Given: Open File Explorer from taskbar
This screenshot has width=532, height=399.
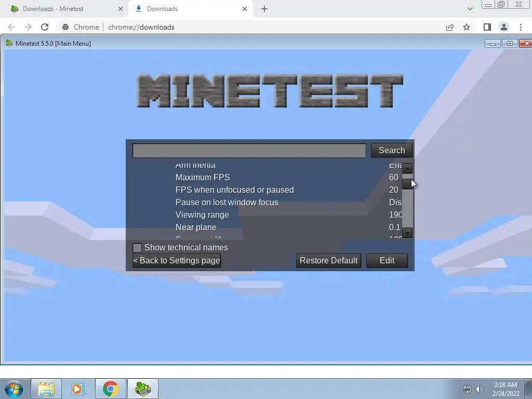Looking at the screenshot, I should point(46,389).
